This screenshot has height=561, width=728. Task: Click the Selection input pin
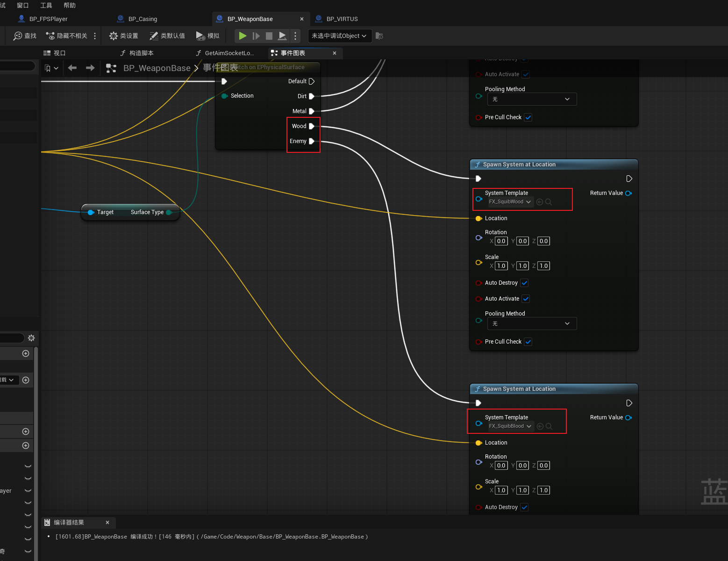point(225,96)
